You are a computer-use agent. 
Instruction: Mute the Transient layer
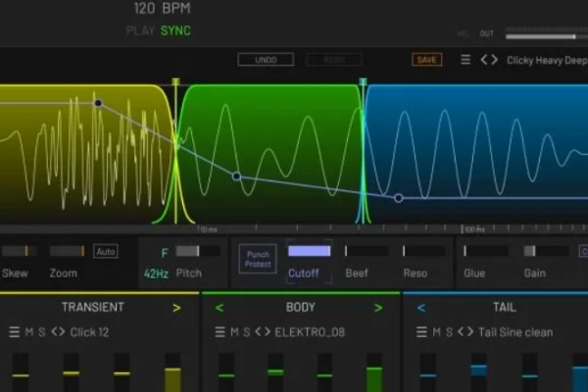28,332
